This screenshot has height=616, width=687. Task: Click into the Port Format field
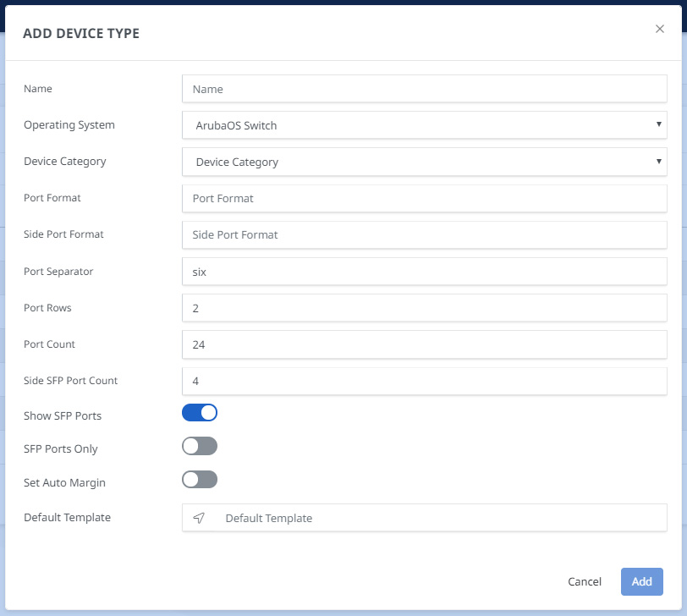pyautogui.click(x=424, y=198)
